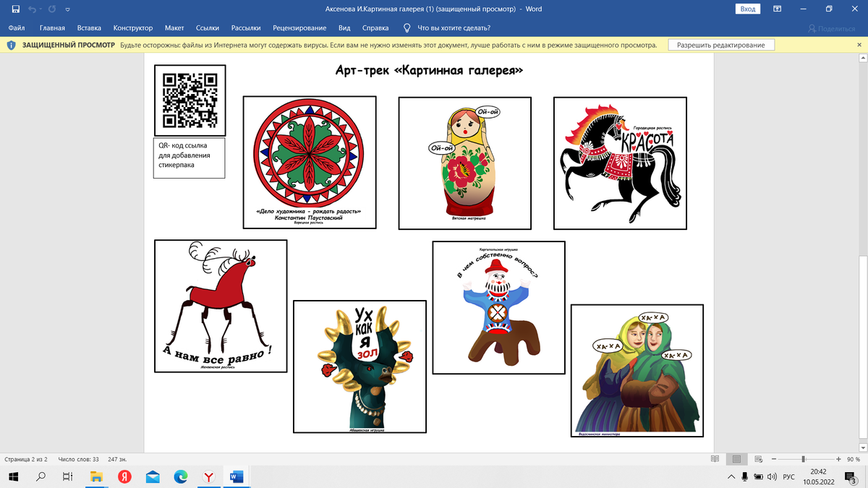Switch to Web Layout view icon

click(x=759, y=459)
